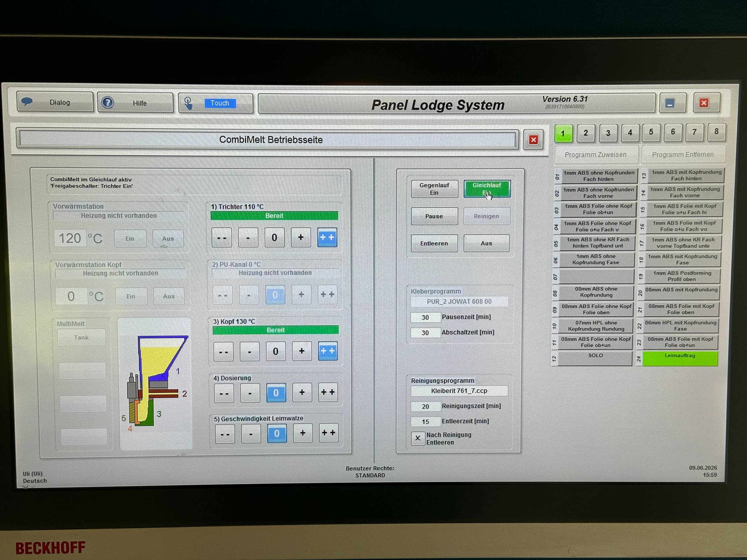The image size is (747, 560).
Task: Click Geschwindigkeit Leimwalze single plus button
Action: tap(303, 433)
